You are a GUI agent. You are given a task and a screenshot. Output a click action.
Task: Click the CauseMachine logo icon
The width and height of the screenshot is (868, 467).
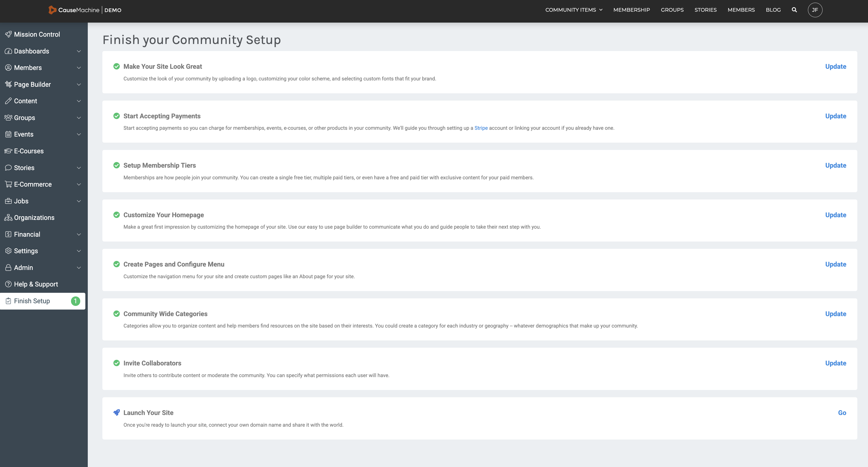point(52,10)
